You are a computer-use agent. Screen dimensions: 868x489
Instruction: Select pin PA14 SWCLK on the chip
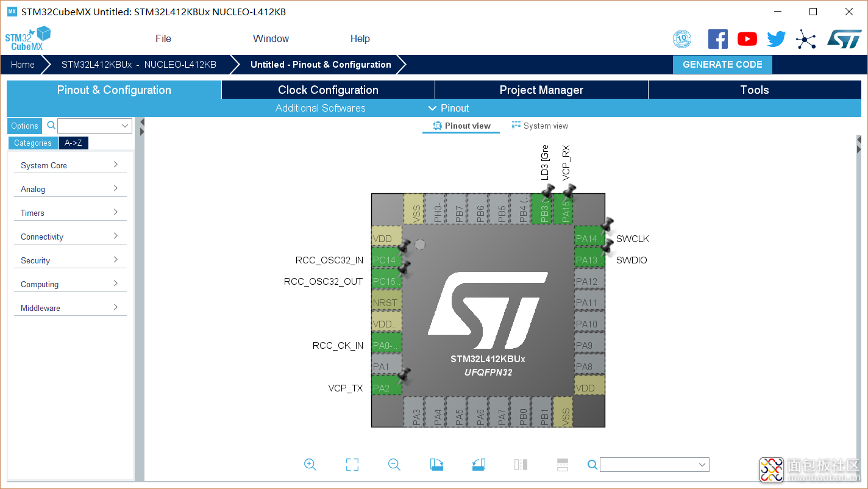click(x=589, y=236)
